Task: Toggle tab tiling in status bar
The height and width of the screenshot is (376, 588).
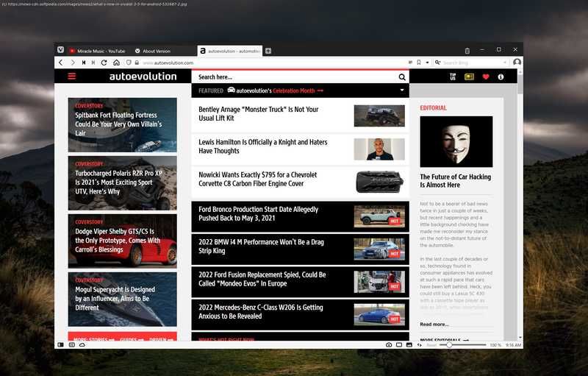Action: point(399,344)
